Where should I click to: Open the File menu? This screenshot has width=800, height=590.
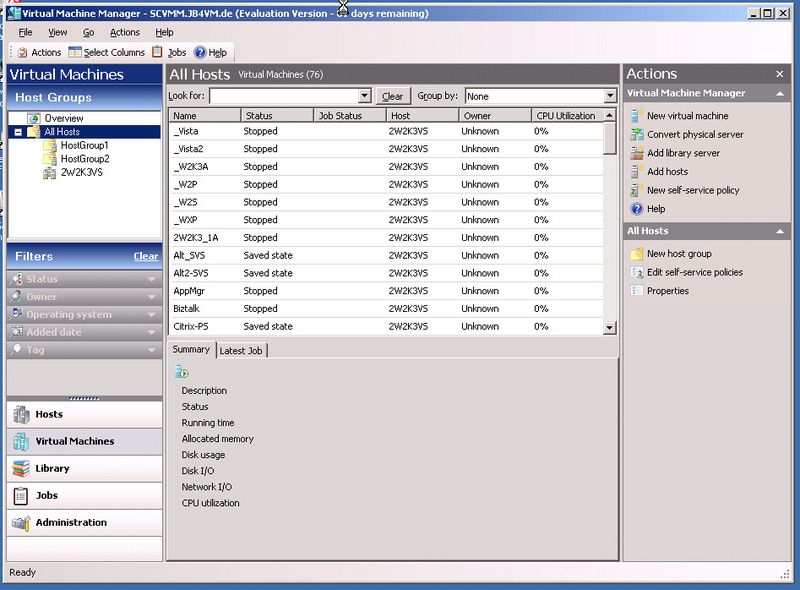[26, 32]
